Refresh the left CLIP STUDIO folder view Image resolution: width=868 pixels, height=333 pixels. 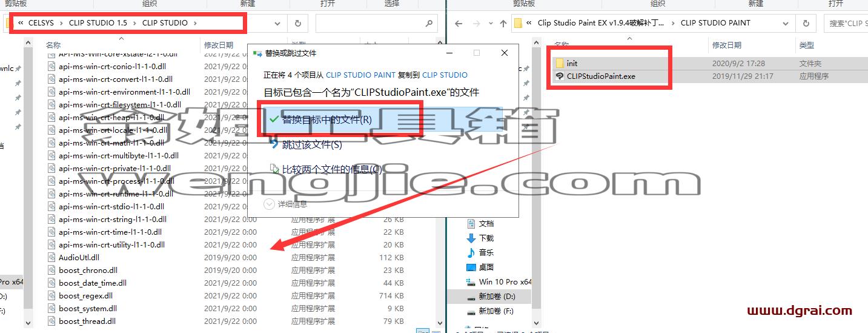pos(297,23)
